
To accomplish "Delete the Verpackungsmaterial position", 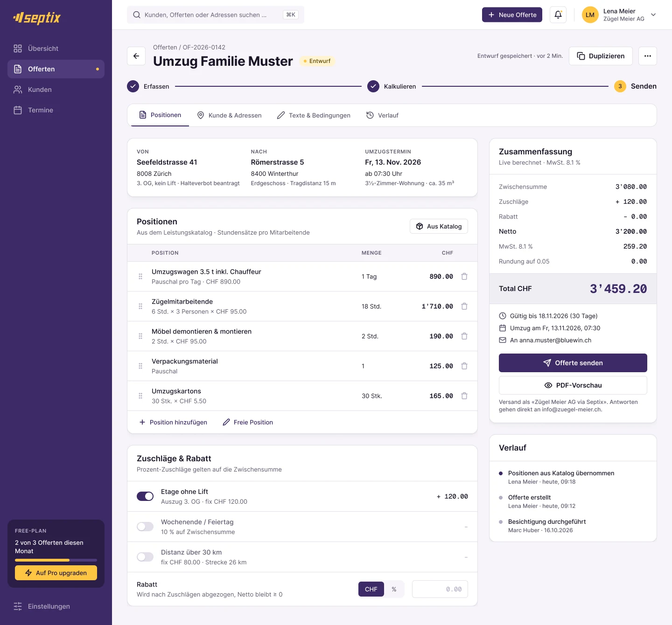I will coord(464,366).
